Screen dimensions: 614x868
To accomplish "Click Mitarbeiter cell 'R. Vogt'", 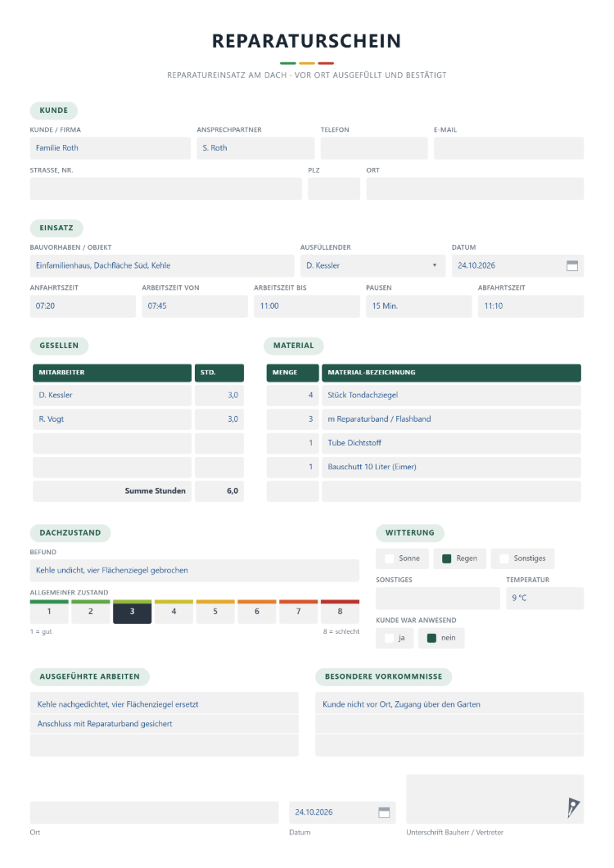I will coord(112,419).
